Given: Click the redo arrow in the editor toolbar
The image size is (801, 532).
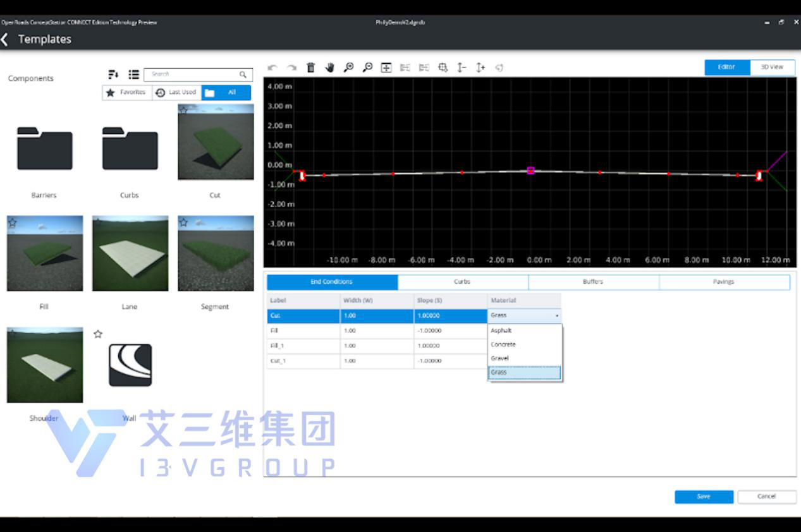Looking at the screenshot, I should pos(291,68).
